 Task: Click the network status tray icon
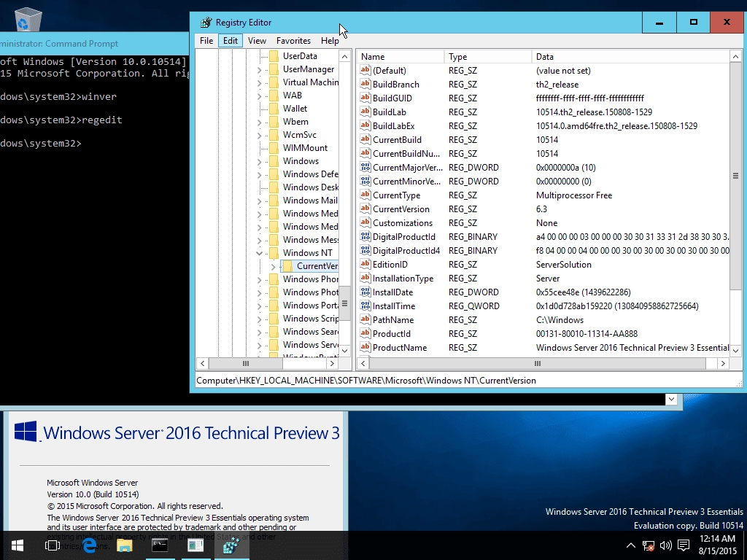(x=648, y=545)
